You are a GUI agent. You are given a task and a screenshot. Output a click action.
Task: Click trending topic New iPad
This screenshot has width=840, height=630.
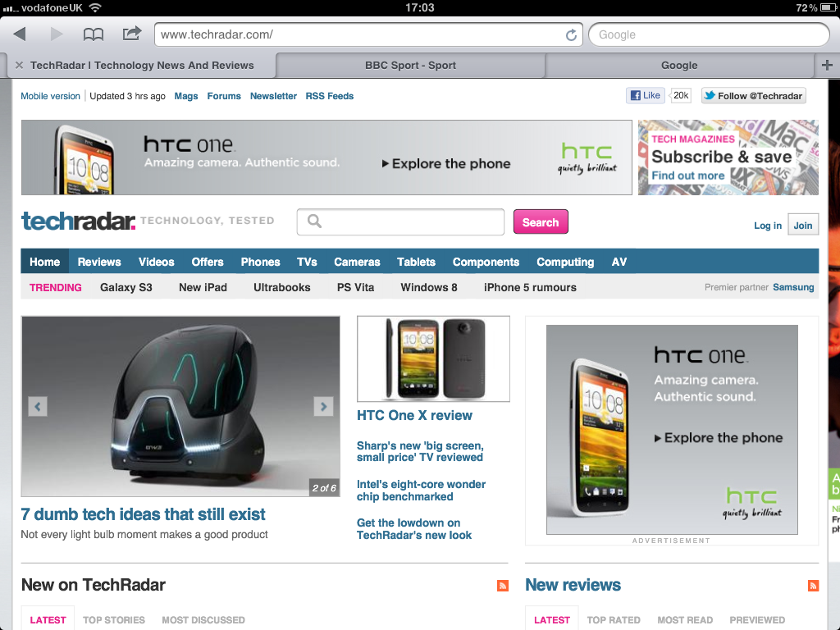coord(203,287)
